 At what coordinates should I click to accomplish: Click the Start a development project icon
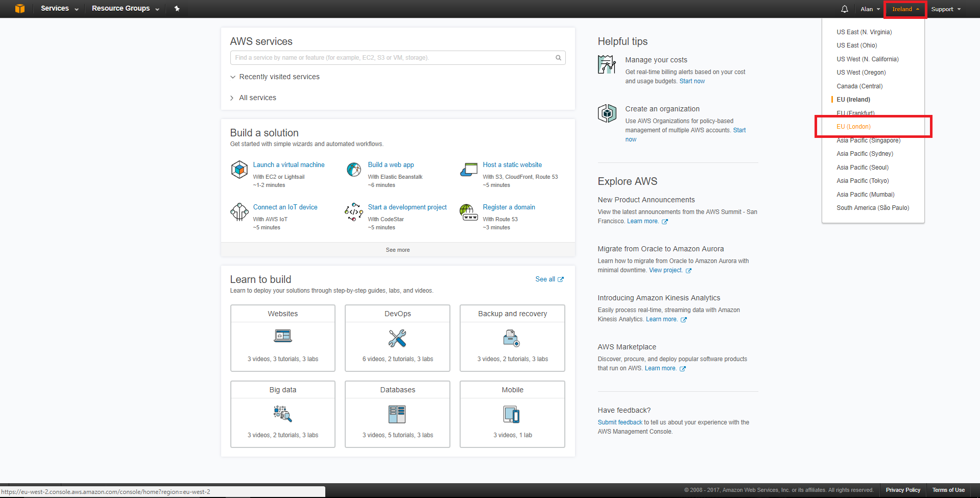click(354, 211)
